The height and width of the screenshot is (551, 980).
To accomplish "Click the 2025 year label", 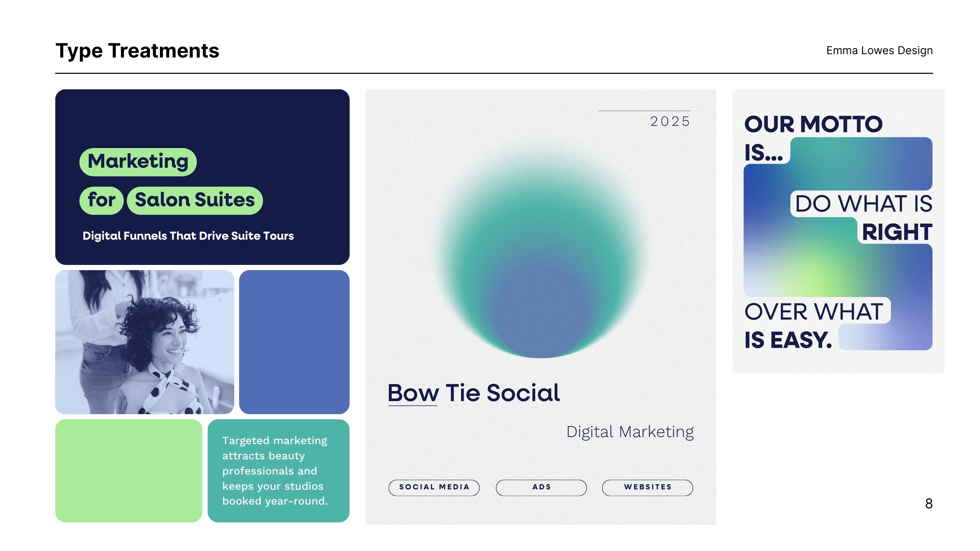I will click(670, 121).
